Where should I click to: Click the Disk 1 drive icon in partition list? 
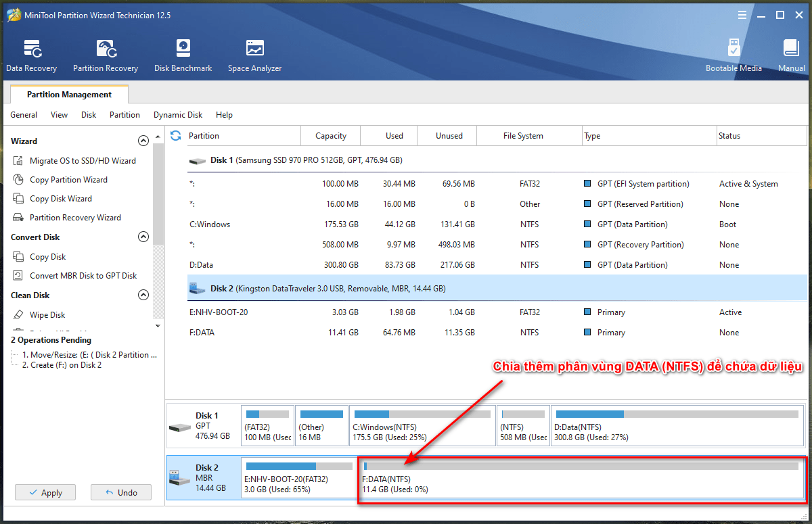[198, 161]
